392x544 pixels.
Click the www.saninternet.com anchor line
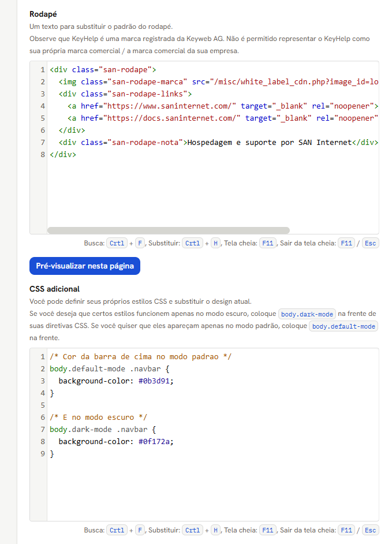click(223, 106)
